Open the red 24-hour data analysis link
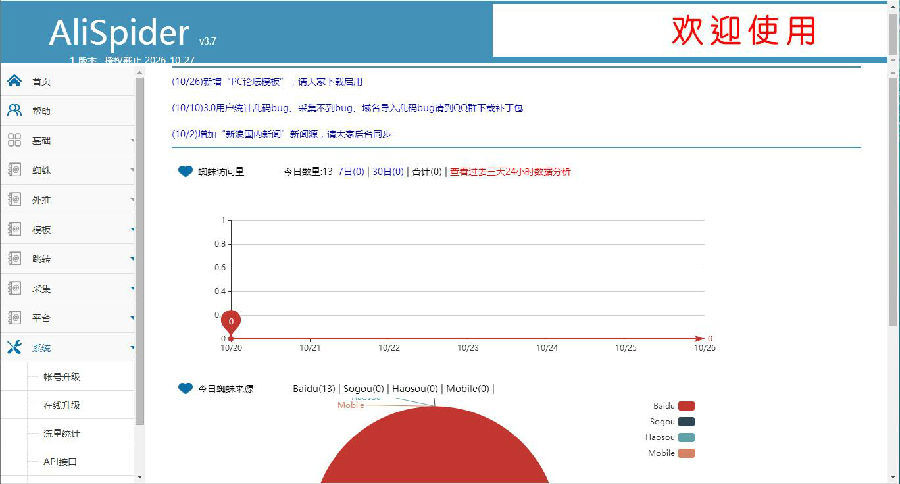 pos(510,172)
